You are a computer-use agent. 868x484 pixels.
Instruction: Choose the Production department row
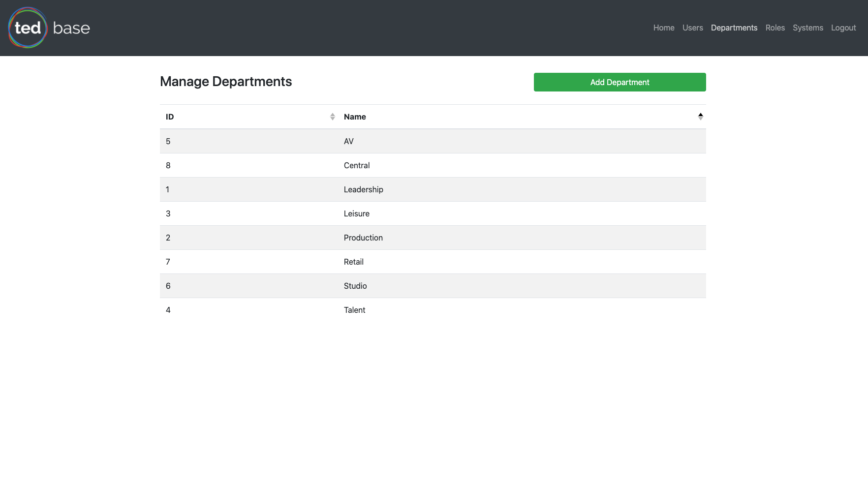click(x=363, y=238)
